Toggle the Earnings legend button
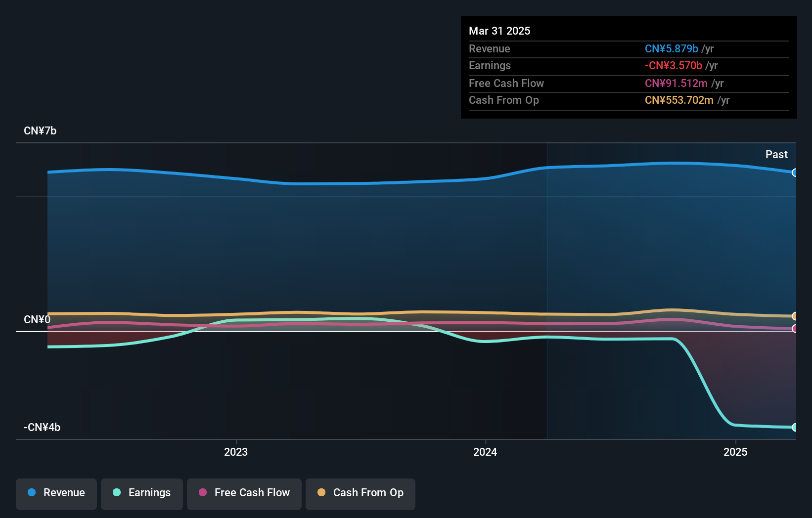Viewport: 812px width, 518px height. [142, 494]
